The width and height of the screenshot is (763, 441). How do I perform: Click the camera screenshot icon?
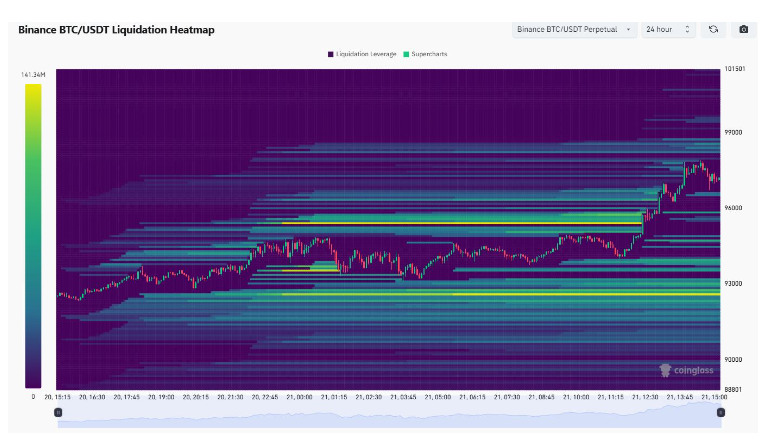[743, 30]
